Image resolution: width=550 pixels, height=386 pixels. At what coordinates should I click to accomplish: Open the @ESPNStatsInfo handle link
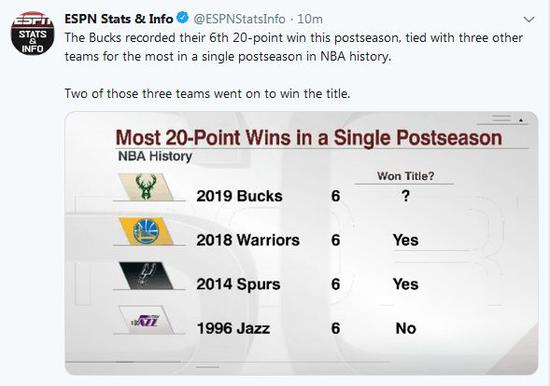[239, 19]
